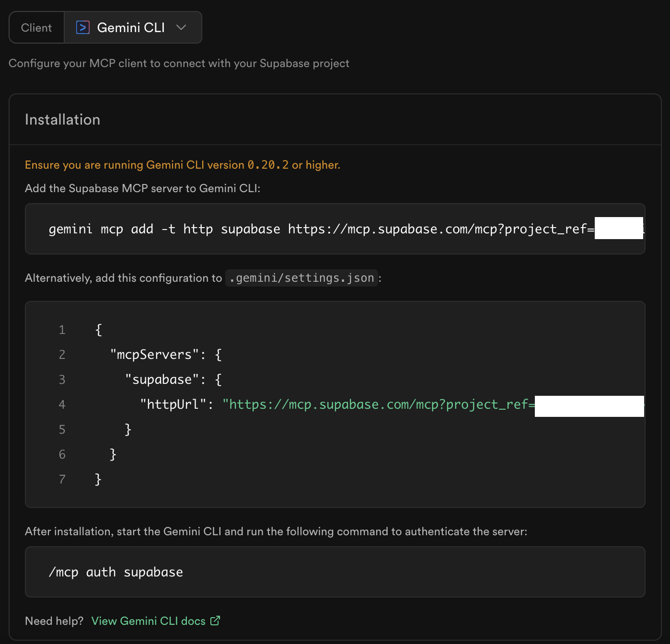Click the closing brace on line 5

(127, 429)
